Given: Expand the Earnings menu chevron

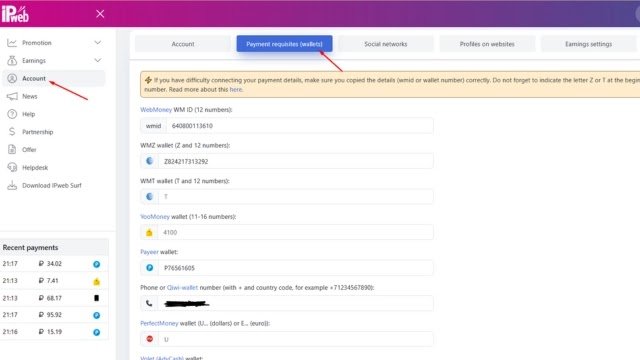Looking at the screenshot, I should pyautogui.click(x=98, y=60).
